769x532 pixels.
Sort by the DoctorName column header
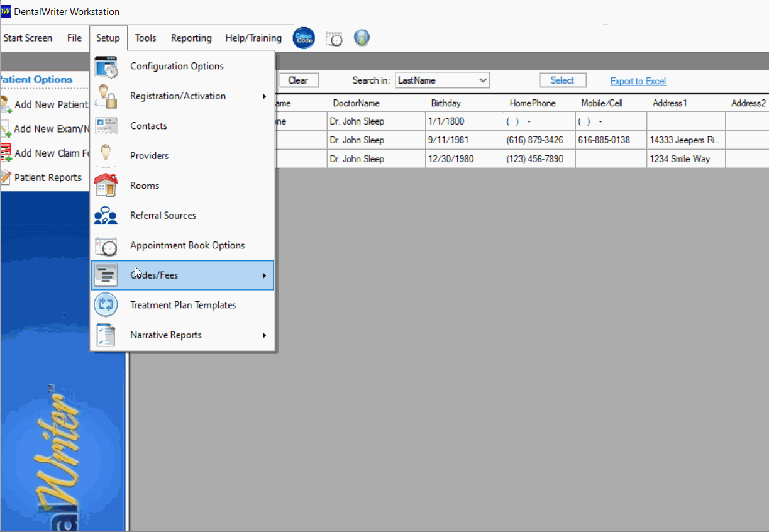click(376, 103)
